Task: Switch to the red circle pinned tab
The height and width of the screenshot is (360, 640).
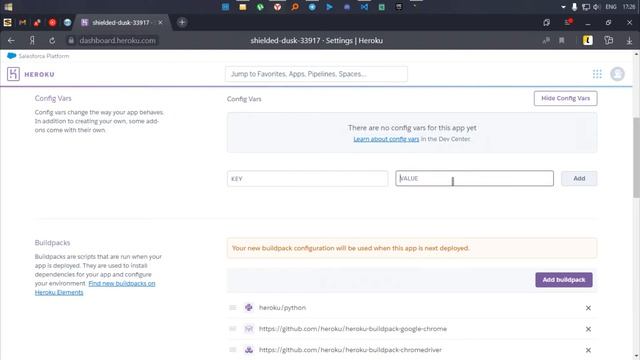Action: point(52,22)
